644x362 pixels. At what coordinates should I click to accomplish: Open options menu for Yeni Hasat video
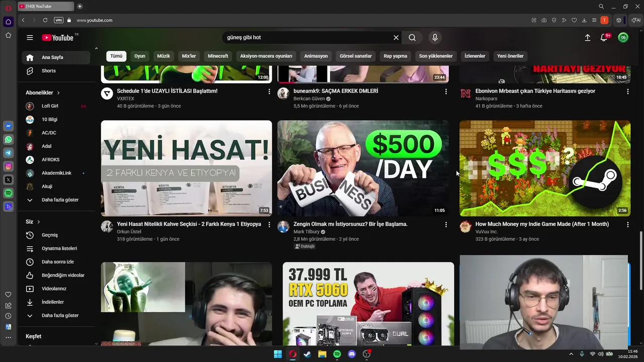click(x=269, y=225)
